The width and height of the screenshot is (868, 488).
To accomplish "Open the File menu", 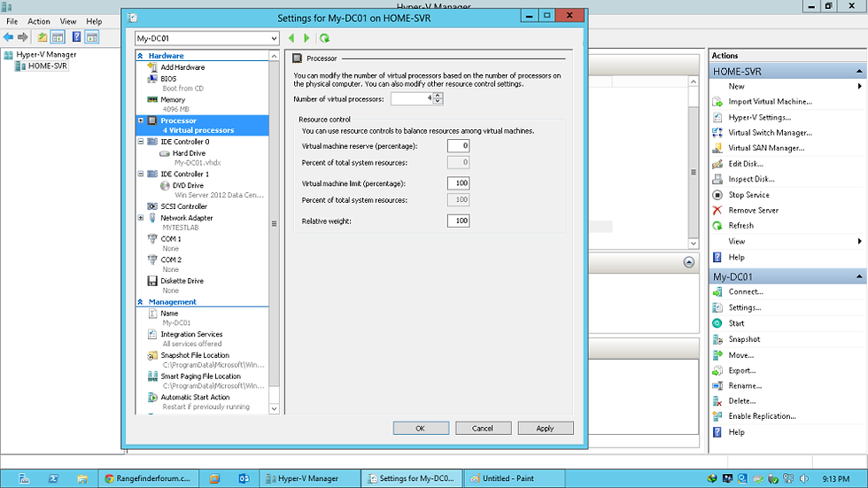I will (12, 21).
